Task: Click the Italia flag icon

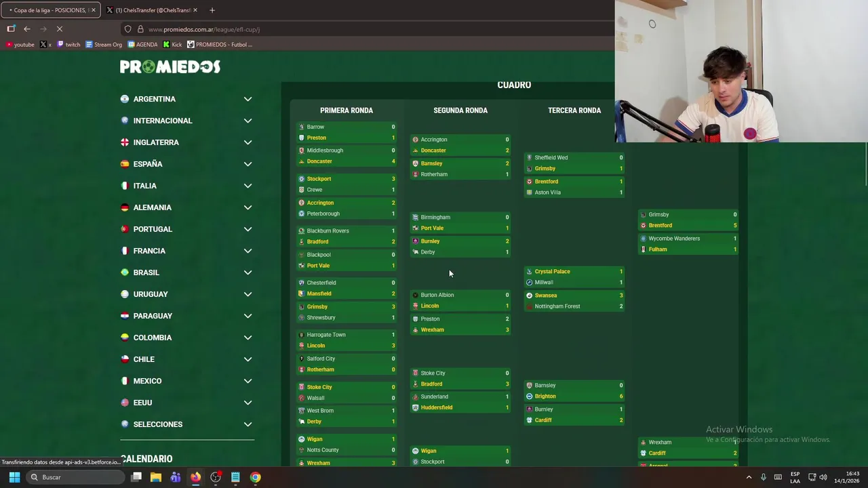Action: tap(125, 186)
